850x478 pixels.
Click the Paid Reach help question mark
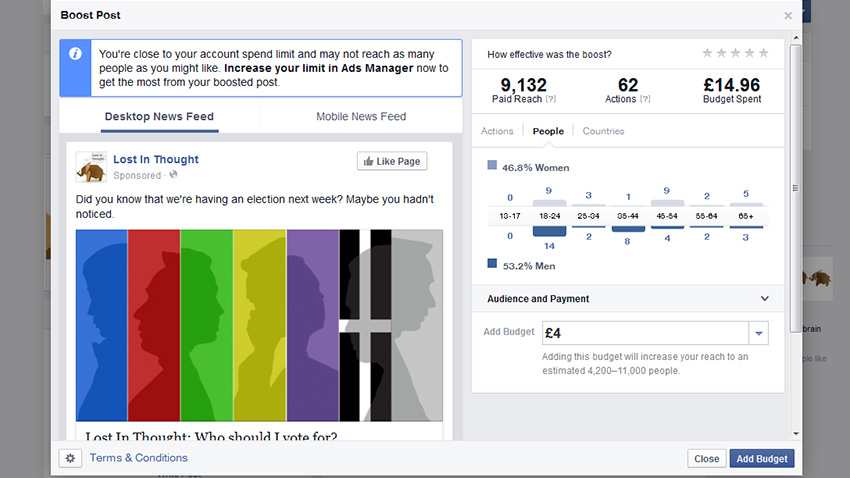tap(551, 99)
